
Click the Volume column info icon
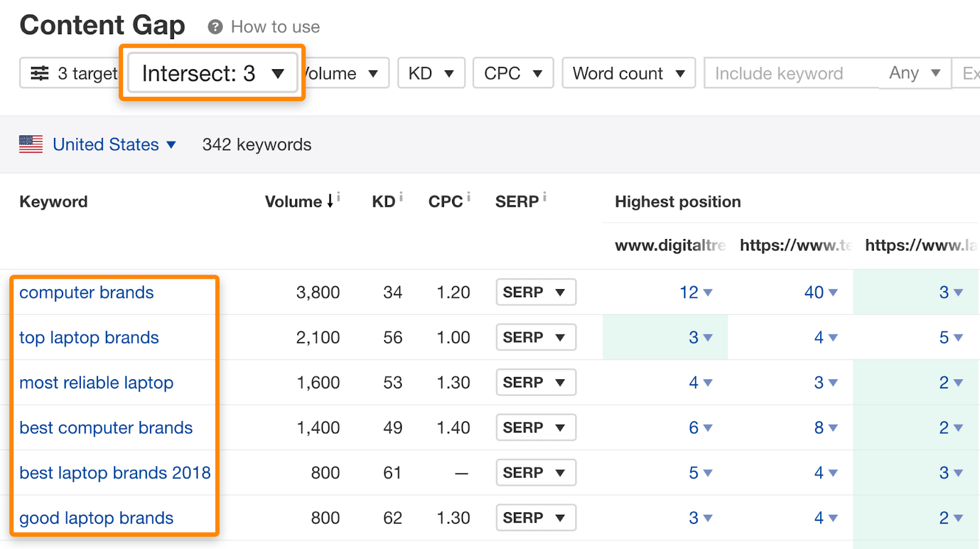click(x=339, y=197)
